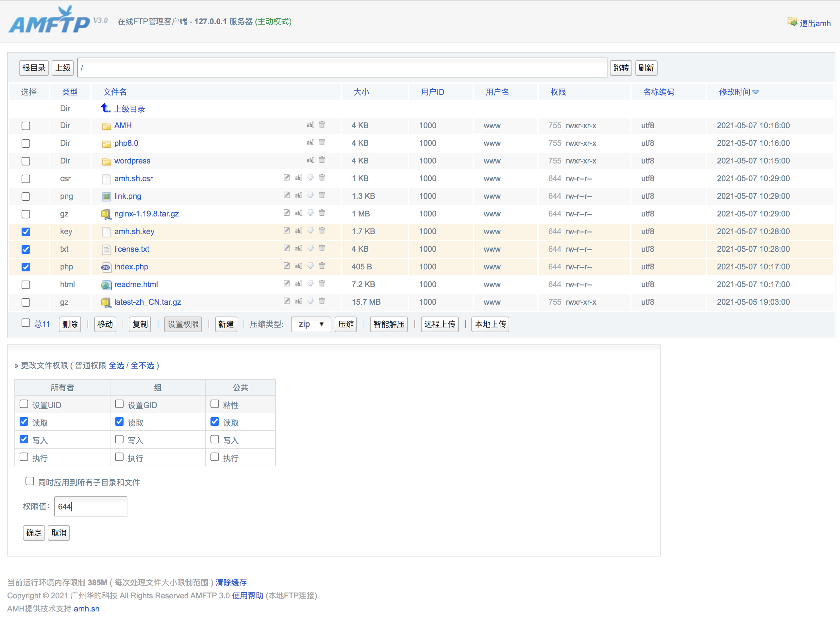Click edit icon for license.txt
The image size is (840, 635).
pos(287,248)
